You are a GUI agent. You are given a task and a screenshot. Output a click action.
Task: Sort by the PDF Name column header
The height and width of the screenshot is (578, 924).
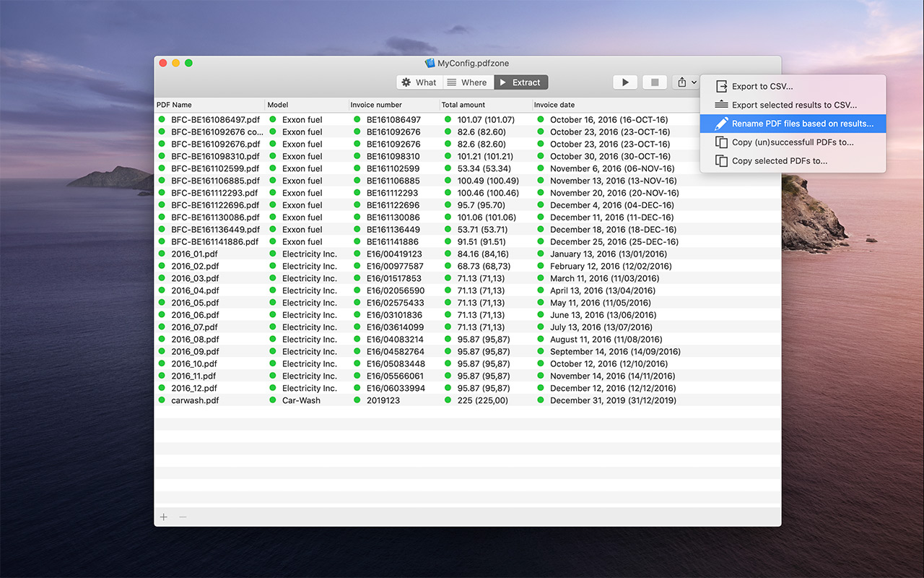click(x=175, y=105)
